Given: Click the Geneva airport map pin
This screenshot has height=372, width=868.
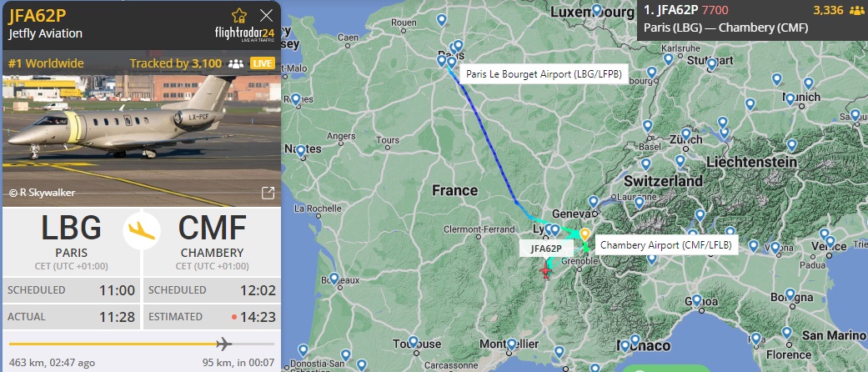Looking at the screenshot, I should [594, 202].
